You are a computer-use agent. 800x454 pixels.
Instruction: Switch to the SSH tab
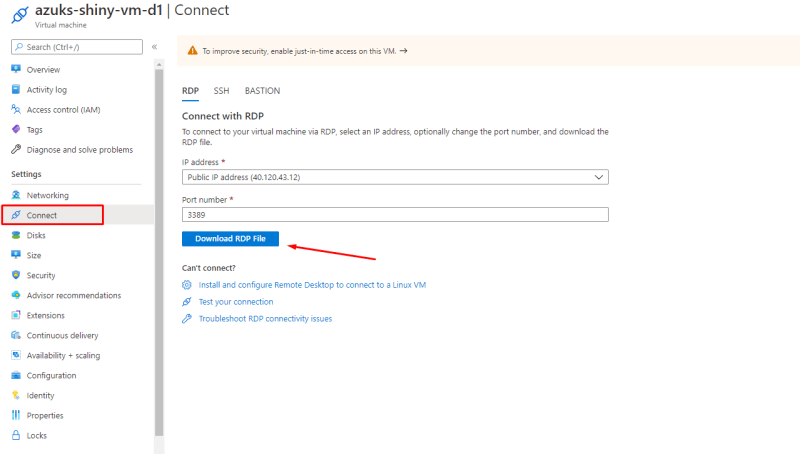(x=221, y=91)
